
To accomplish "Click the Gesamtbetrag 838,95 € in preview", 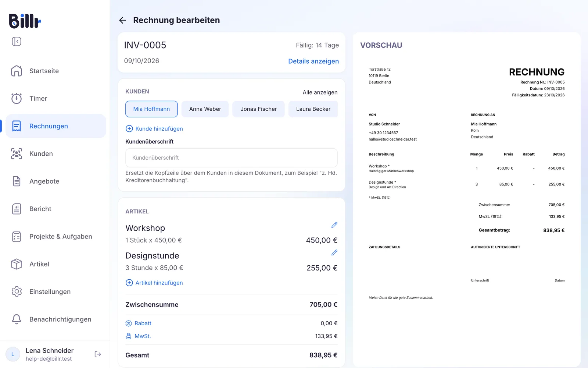I will (554, 230).
